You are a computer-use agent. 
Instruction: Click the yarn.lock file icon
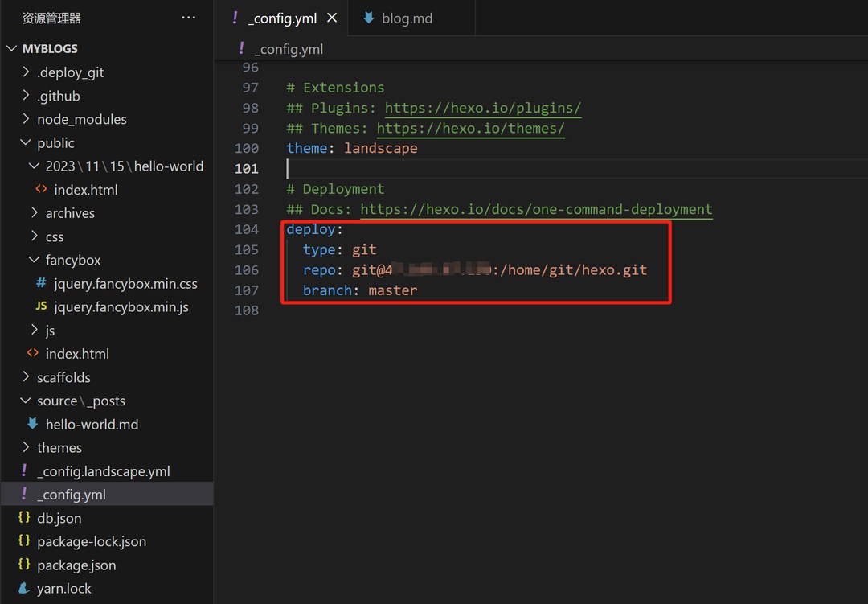pos(24,588)
